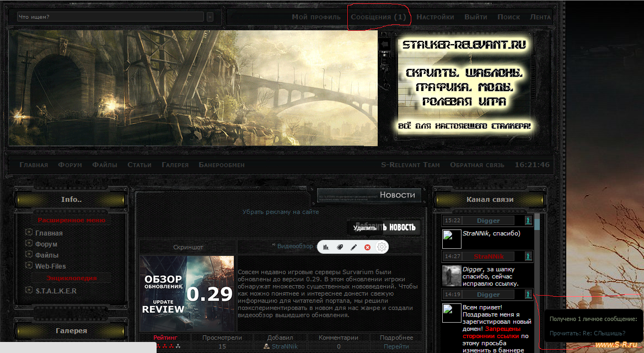
Task: Click Убрать рекламу на сайте link
Action: pyautogui.click(x=281, y=212)
